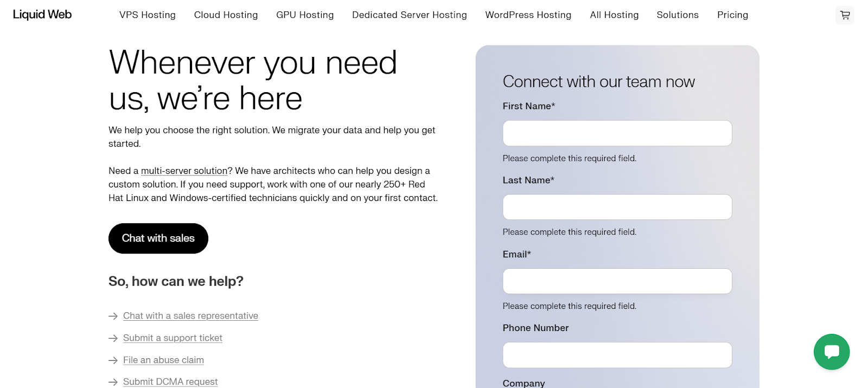Image resolution: width=868 pixels, height=388 pixels.
Task: Click arrow beside File an abuse claim
Action: [113, 360]
